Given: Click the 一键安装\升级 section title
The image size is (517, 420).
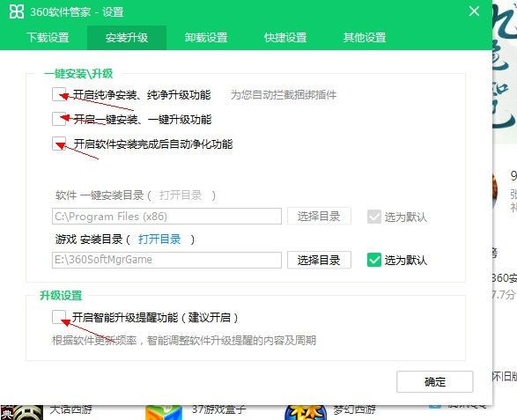Looking at the screenshot, I should (78, 73).
